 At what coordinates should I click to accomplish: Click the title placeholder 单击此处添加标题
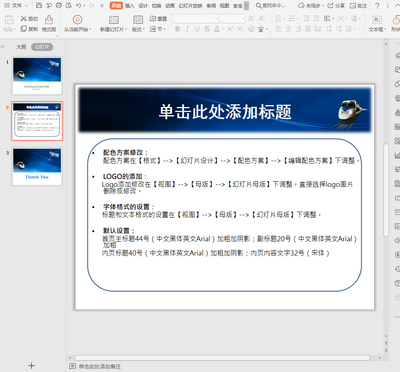tap(225, 112)
